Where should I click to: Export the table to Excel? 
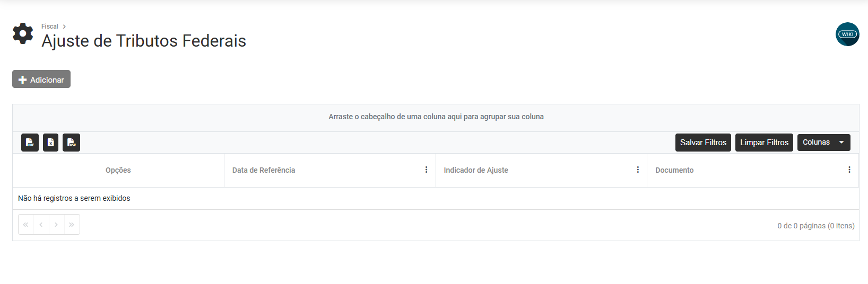coord(50,143)
